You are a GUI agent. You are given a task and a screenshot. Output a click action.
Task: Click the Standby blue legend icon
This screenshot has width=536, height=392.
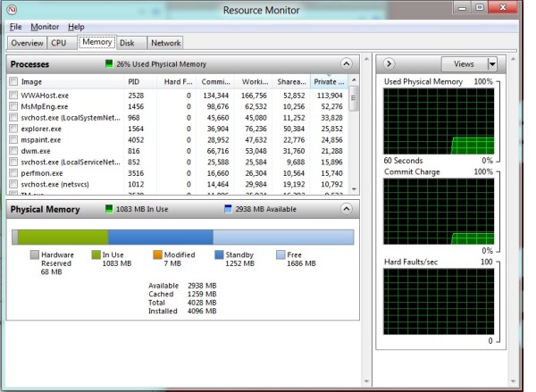point(219,254)
